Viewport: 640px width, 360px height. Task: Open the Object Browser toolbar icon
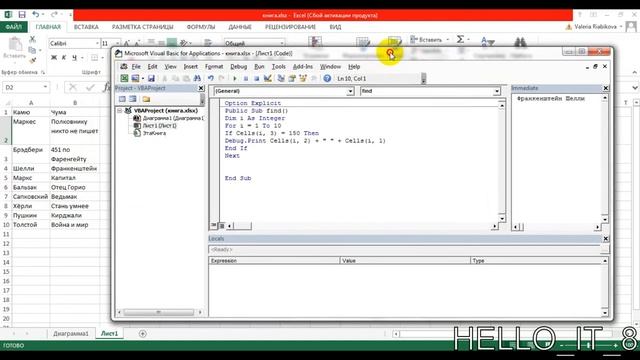[303, 78]
